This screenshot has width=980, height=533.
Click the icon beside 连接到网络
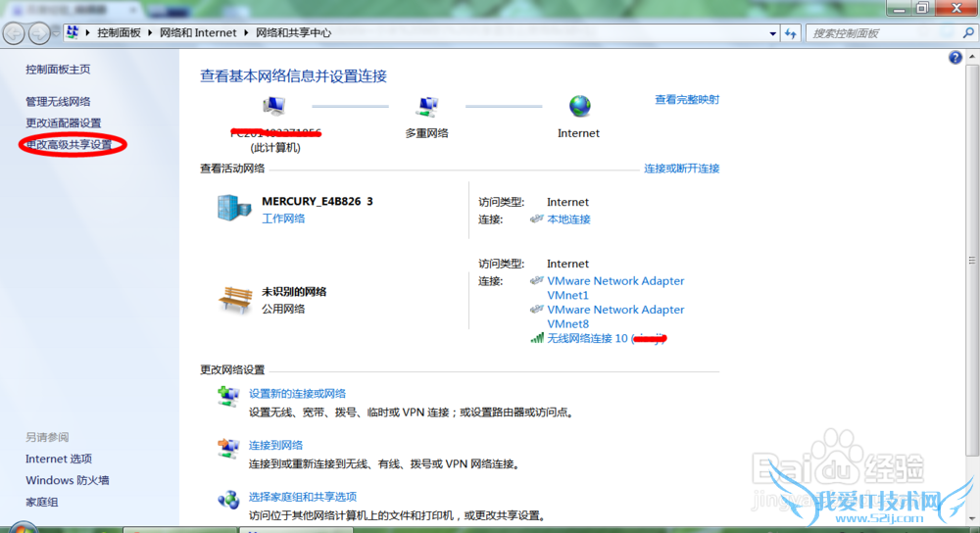228,448
